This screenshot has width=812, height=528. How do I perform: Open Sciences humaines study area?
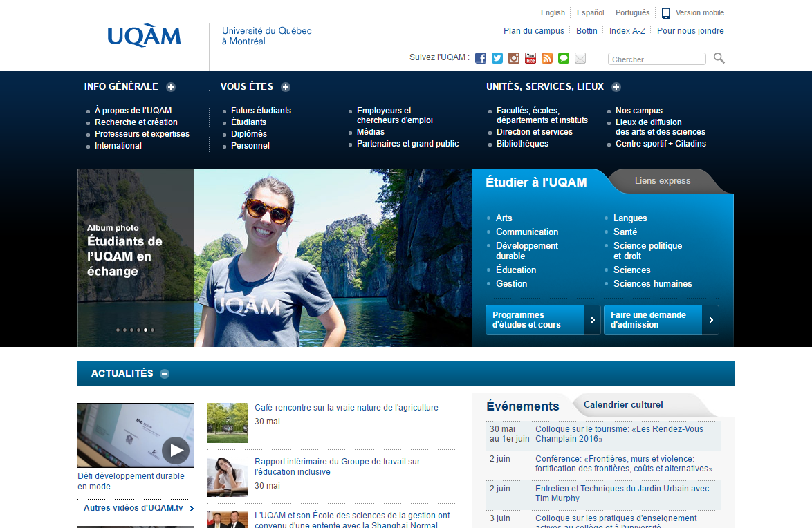point(652,283)
